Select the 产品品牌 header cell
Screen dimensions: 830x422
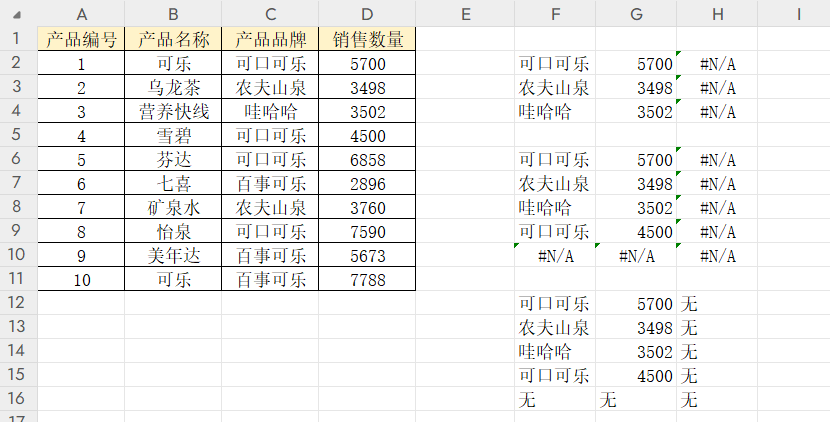point(271,40)
